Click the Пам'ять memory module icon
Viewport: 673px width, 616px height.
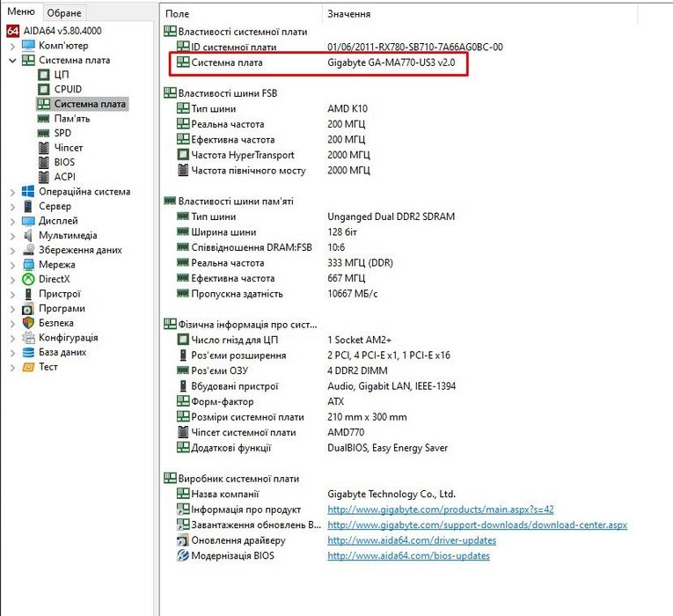43,119
